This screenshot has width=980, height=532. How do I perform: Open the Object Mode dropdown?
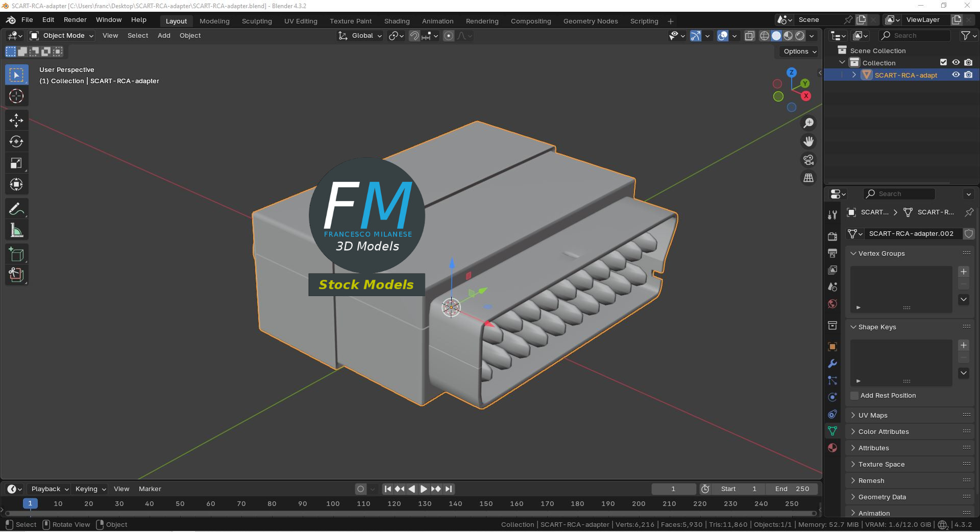[62, 36]
